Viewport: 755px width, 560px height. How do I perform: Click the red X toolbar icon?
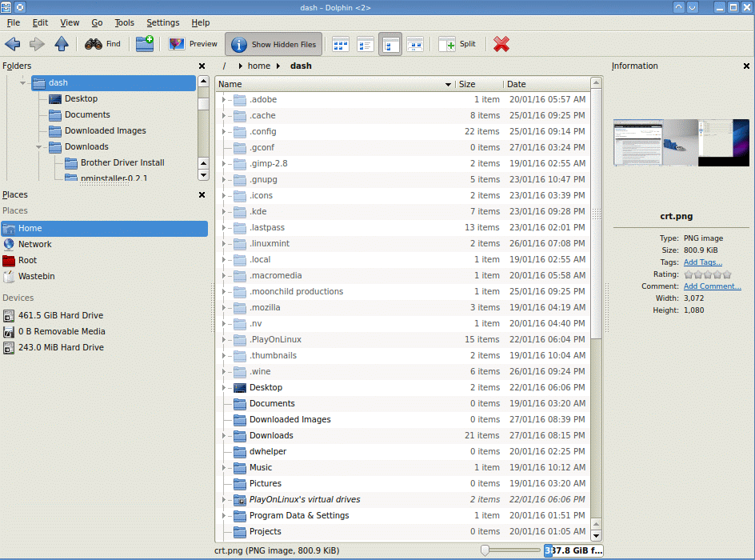click(501, 44)
